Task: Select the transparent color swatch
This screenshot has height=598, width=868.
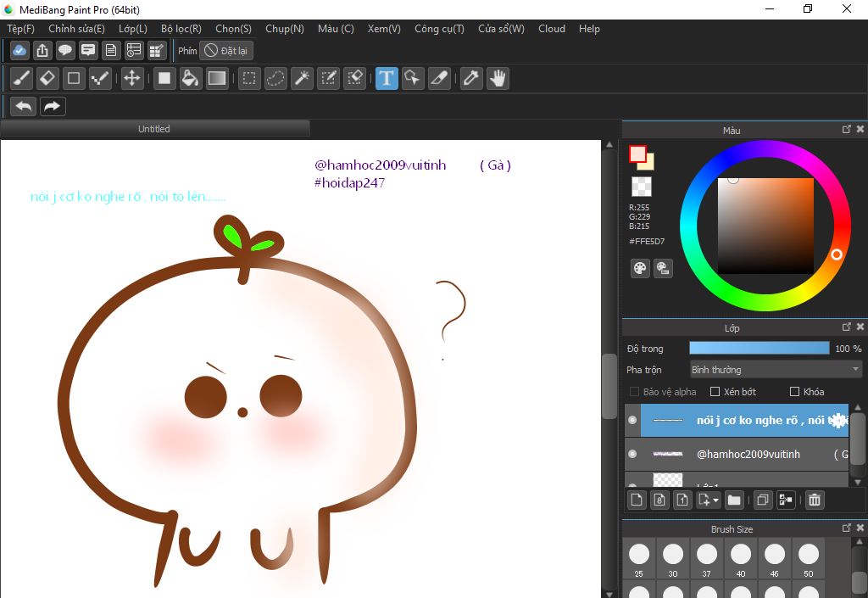Action: 642,187
